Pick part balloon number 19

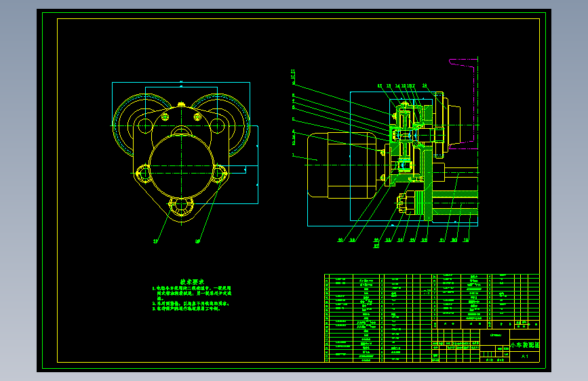tap(466, 240)
